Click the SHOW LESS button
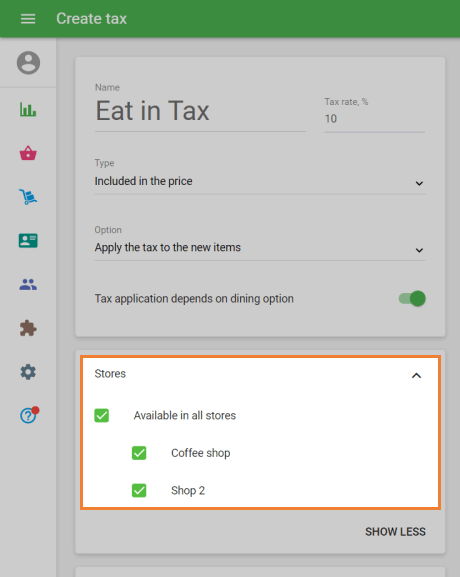The width and height of the screenshot is (460, 577). point(395,532)
